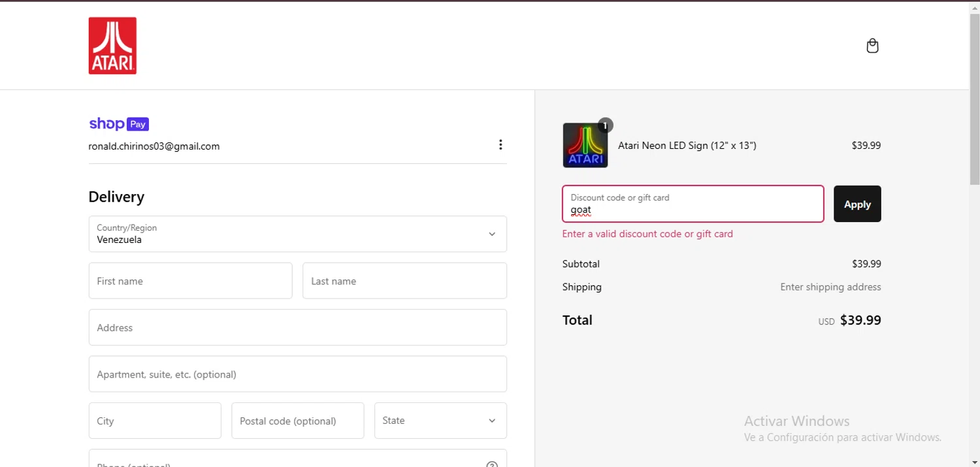Viewport: 980px width, 467px height.
Task: Click the error message Enter a valid discount code
Action: pos(647,234)
